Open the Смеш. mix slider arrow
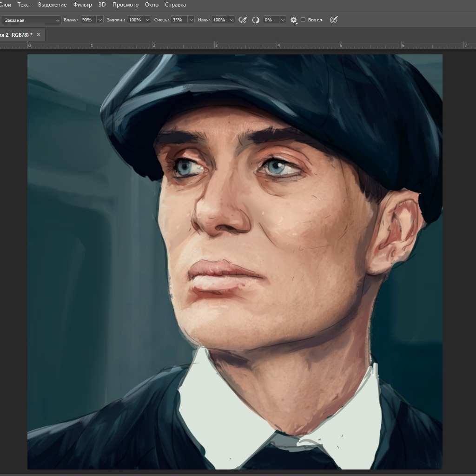 [x=191, y=20]
